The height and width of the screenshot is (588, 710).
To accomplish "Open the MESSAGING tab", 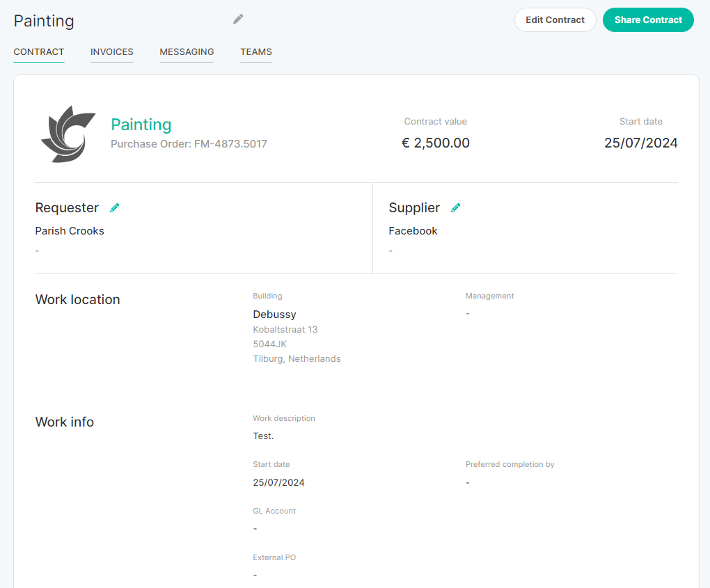I will click(187, 52).
